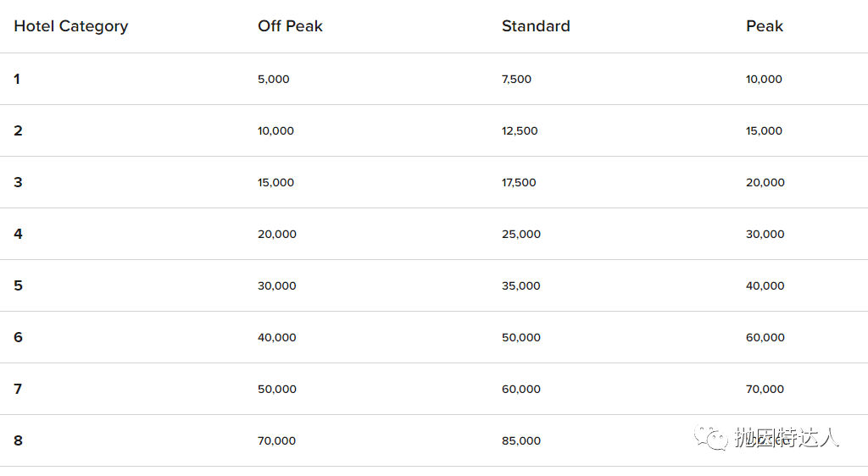Click the Chinese watermark text

tap(787, 437)
